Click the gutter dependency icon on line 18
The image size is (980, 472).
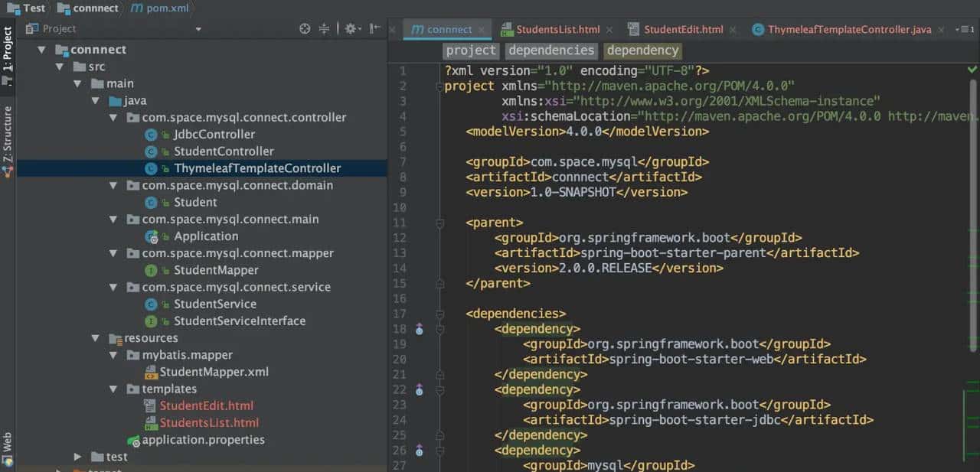[419, 329]
